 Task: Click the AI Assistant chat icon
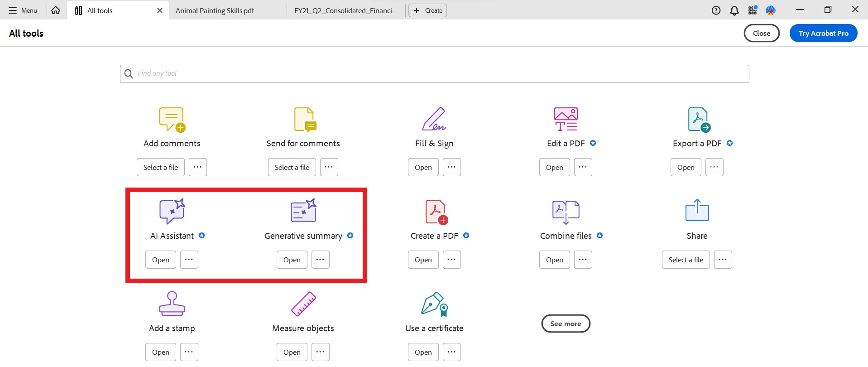172,211
